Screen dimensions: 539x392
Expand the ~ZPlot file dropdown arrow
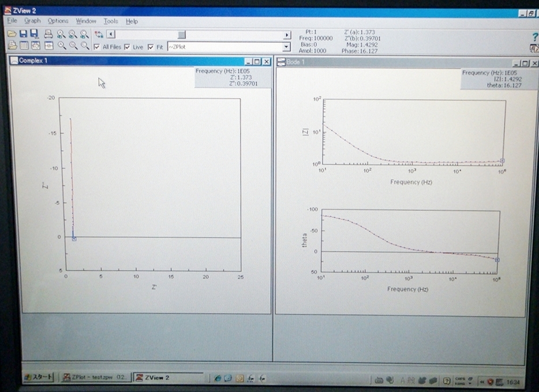286,47
